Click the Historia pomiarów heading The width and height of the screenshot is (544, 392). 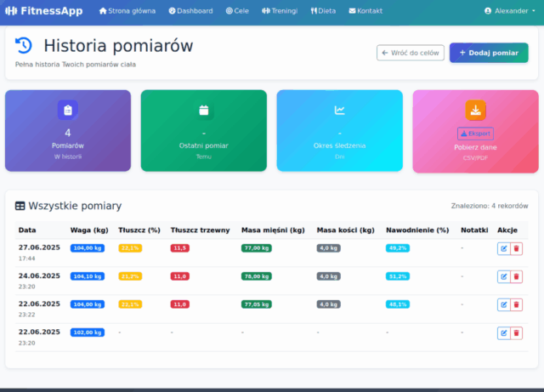pos(118,46)
